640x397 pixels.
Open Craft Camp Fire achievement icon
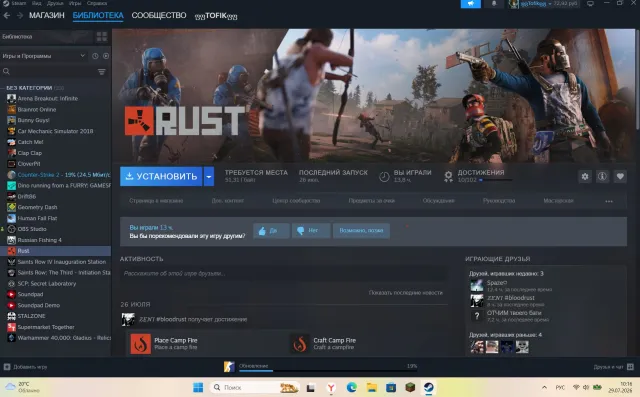[300, 344]
